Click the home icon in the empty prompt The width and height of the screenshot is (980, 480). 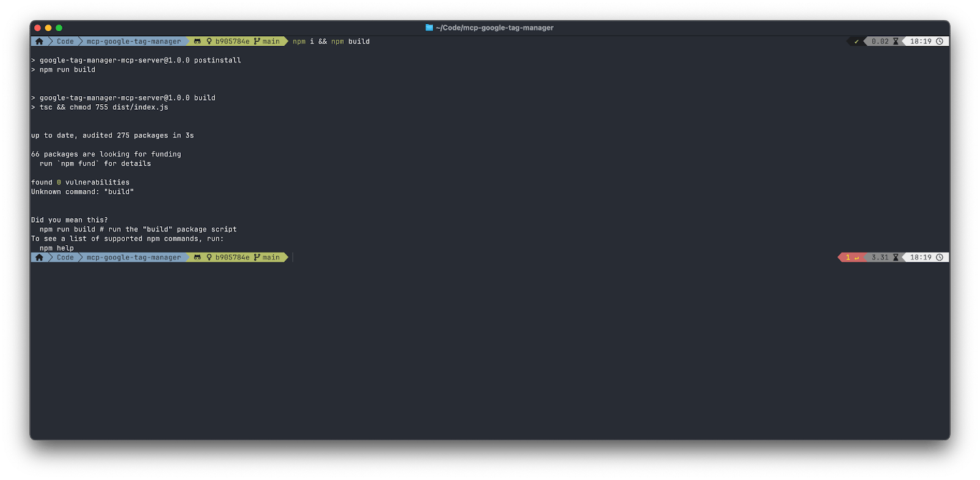coord(39,257)
